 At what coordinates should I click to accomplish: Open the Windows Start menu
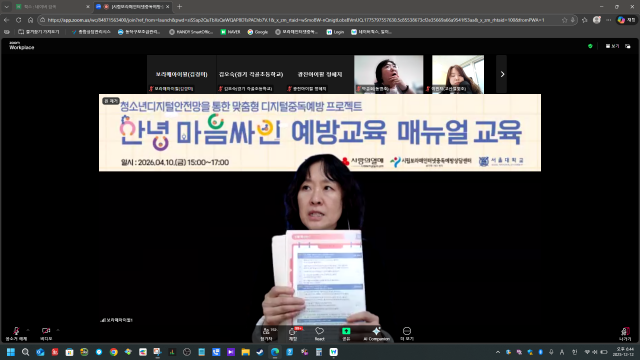[x=11, y=352]
